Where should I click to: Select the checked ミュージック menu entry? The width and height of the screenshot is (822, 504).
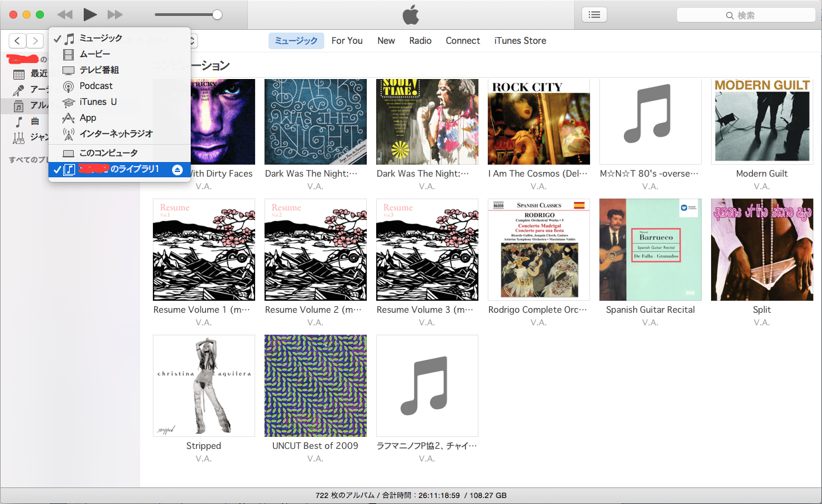tap(101, 38)
